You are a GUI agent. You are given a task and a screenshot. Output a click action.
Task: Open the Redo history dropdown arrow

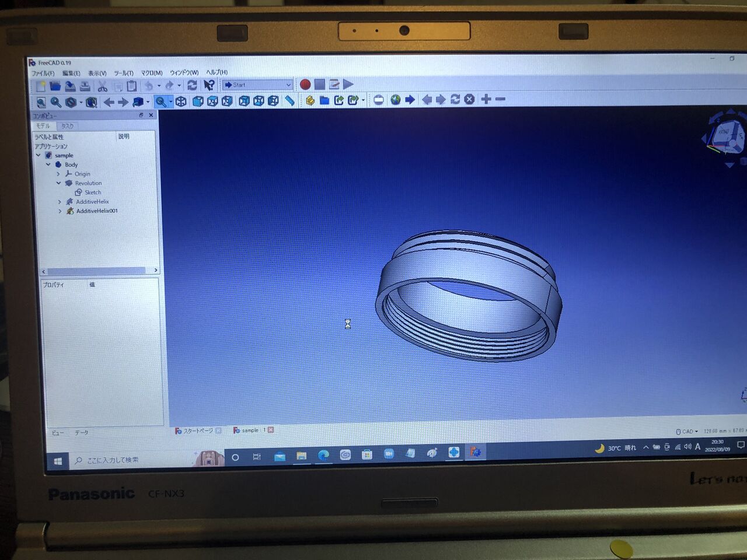179,86
